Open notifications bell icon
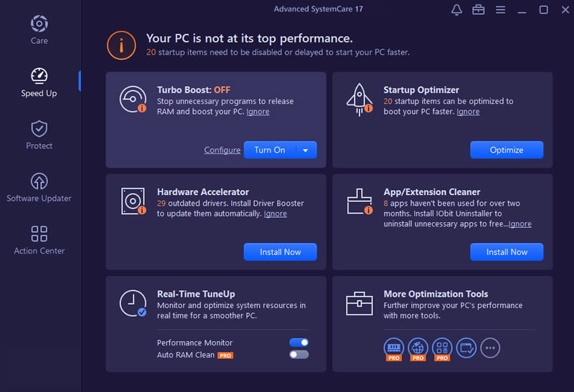The height and width of the screenshot is (392, 574). point(456,10)
